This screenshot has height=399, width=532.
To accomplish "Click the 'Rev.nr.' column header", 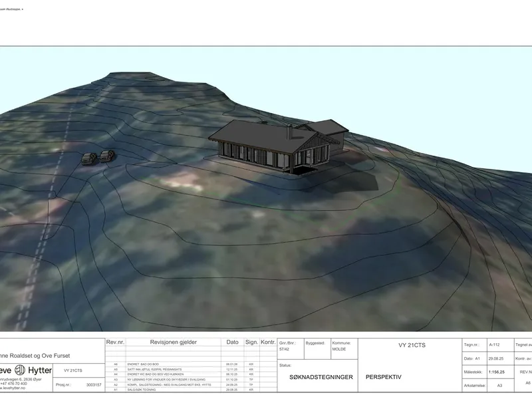I will [x=115, y=342].
